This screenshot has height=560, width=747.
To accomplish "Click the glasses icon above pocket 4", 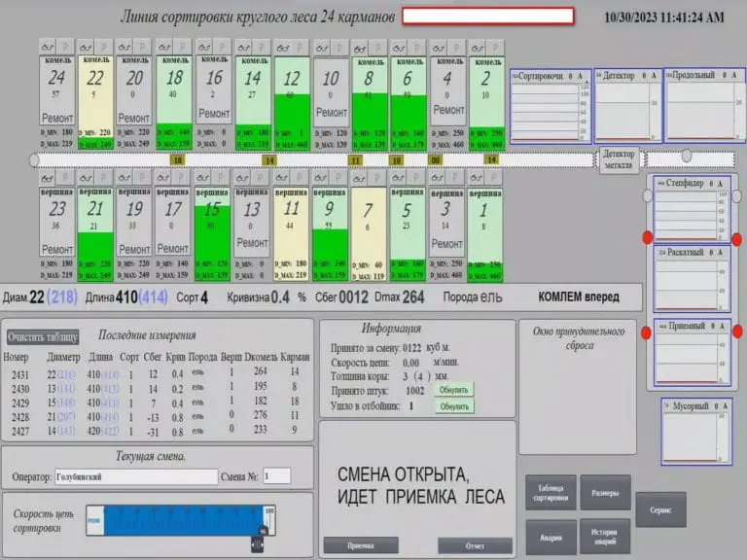I will (x=439, y=48).
